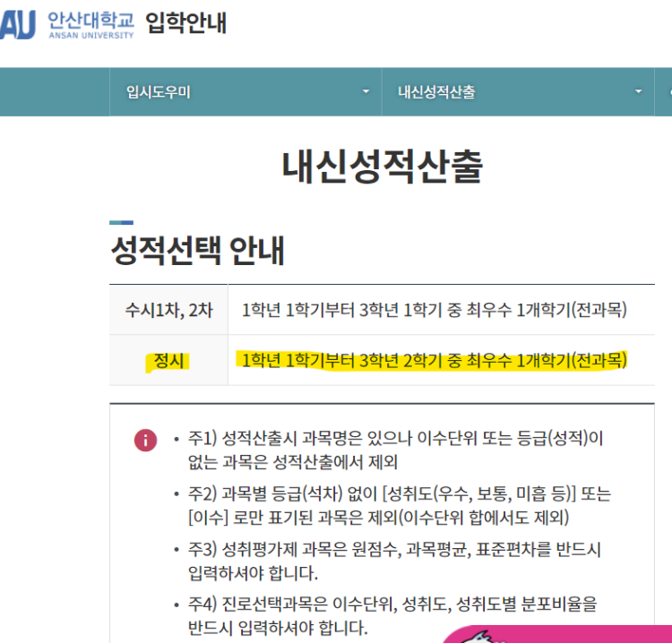The image size is (672, 643).
Task: Open the 입시도우미 menu
Action: click(246, 91)
